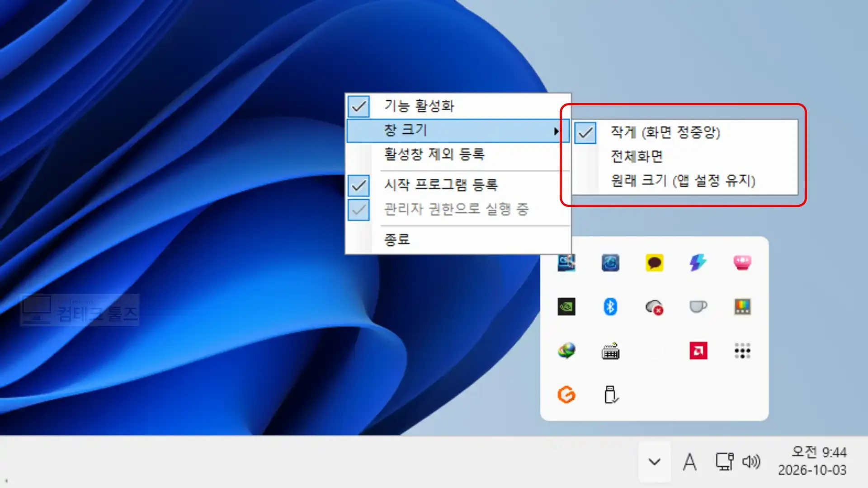The width and height of the screenshot is (868, 488).
Task: Open the blue swirl square tray icon
Action: 610,263
